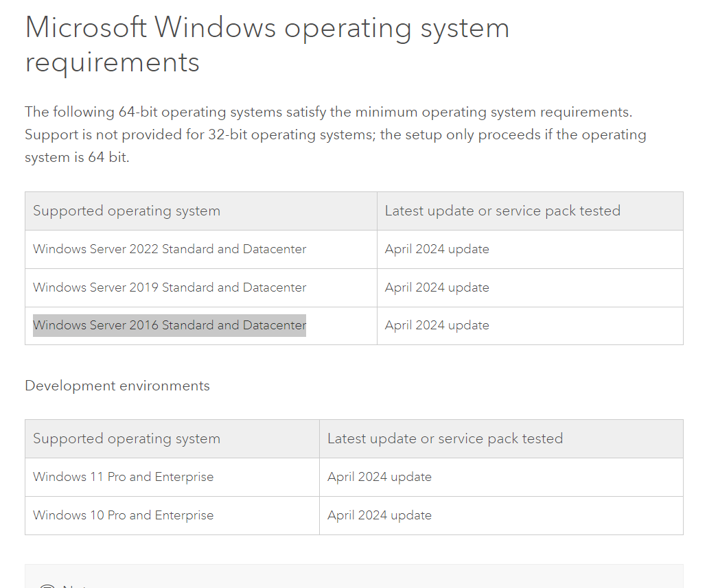Click the word requirements in the heading's second line

(x=113, y=62)
